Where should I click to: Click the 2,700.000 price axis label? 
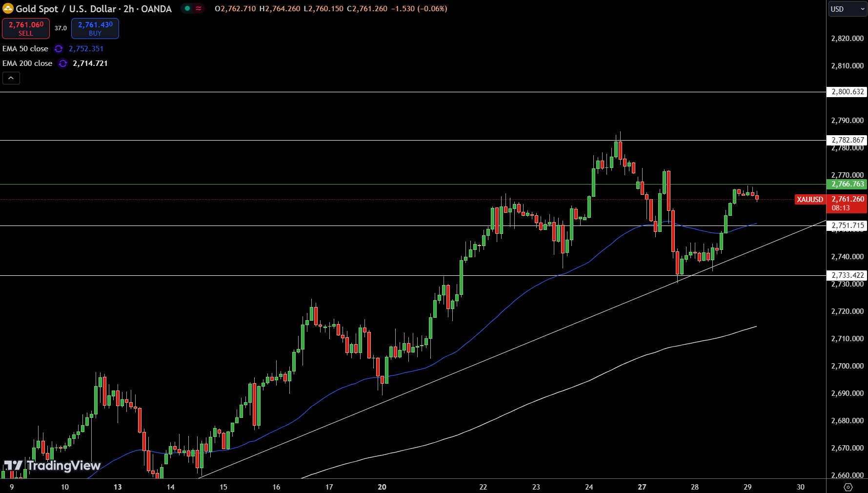point(847,366)
